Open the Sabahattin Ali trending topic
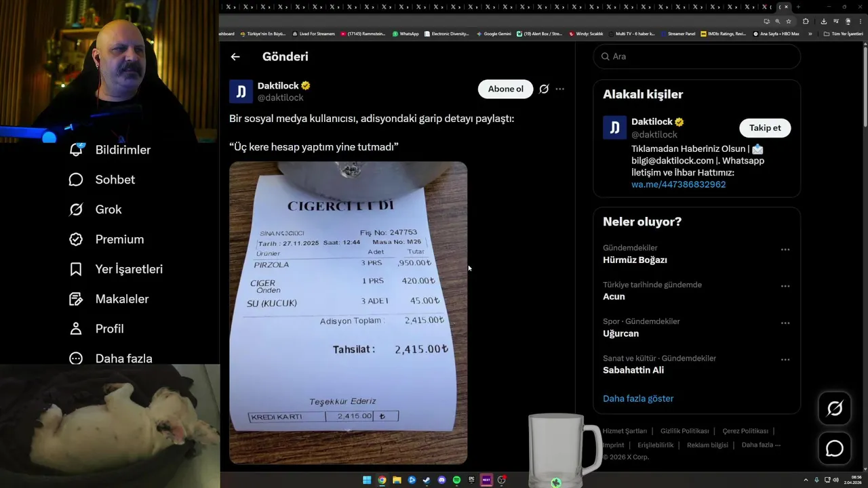This screenshot has width=868, height=488. click(633, 370)
